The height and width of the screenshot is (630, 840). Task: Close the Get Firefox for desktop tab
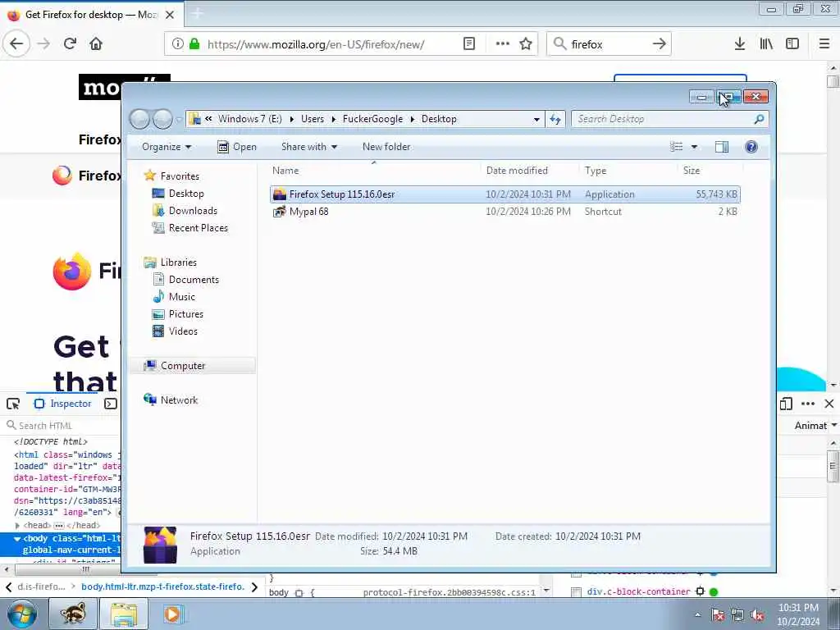(x=170, y=15)
